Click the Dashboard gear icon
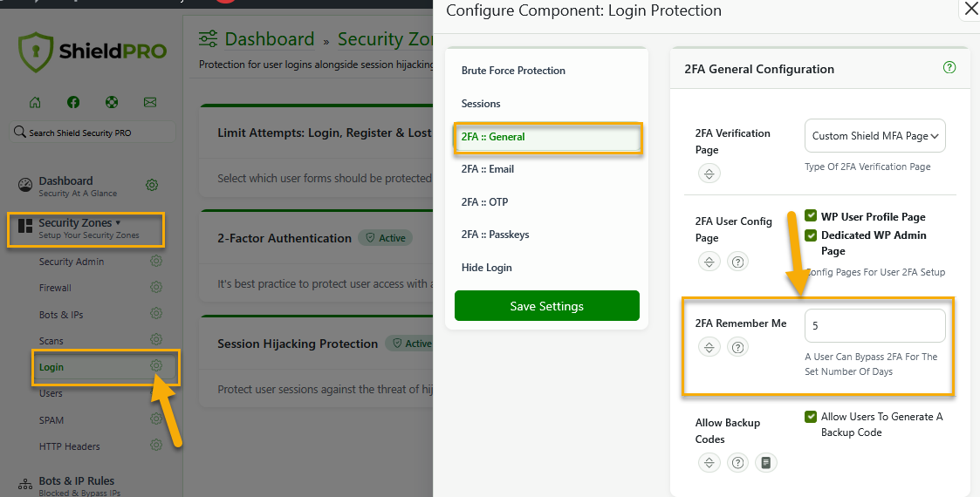 click(152, 185)
